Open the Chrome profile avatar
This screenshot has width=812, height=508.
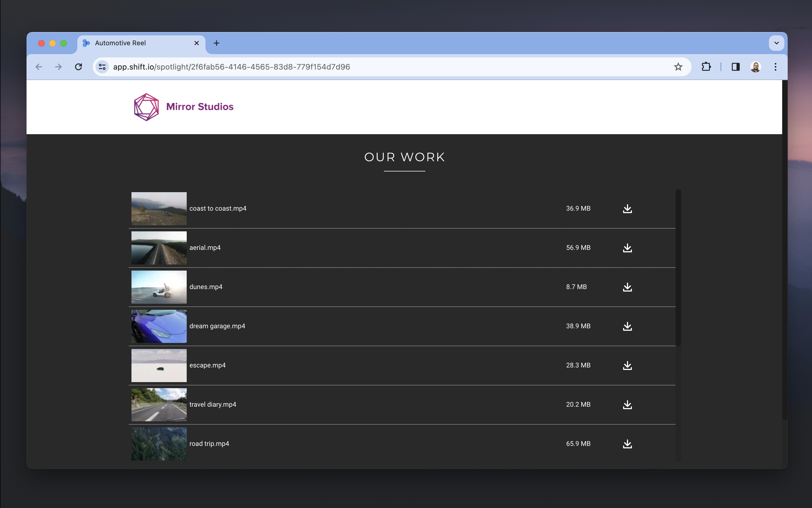(755, 67)
